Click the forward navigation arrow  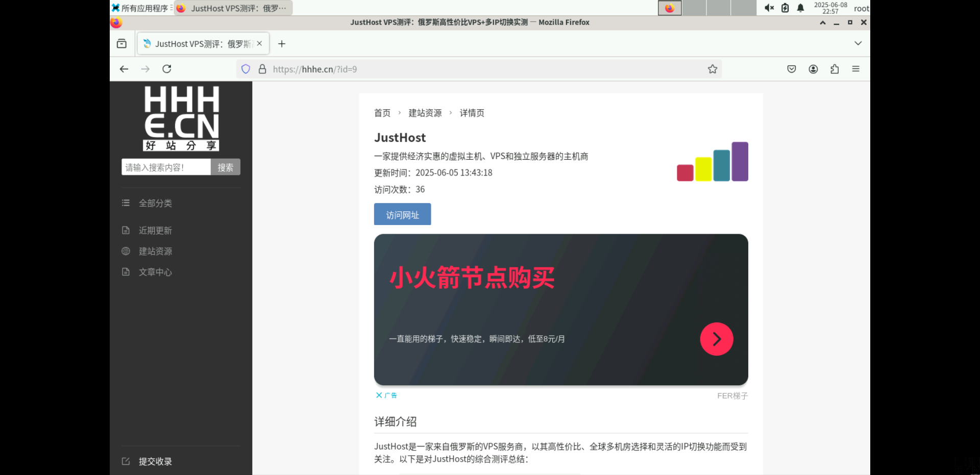click(145, 69)
